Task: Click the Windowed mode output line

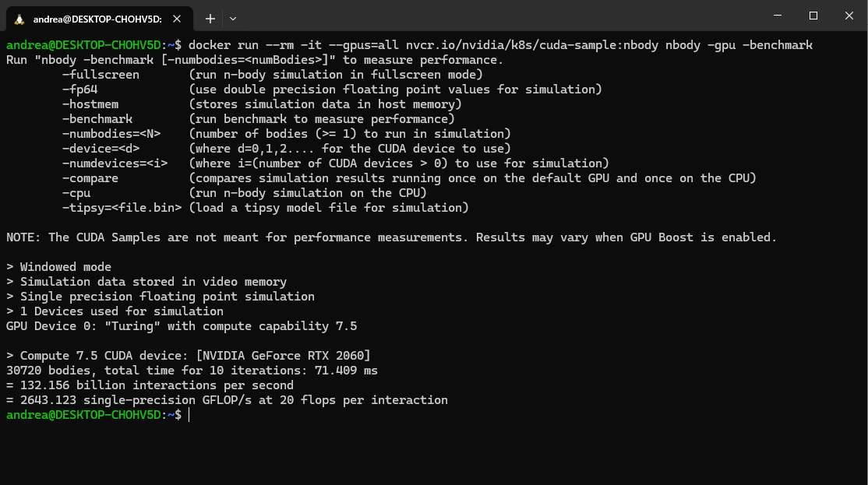Action: [58, 266]
